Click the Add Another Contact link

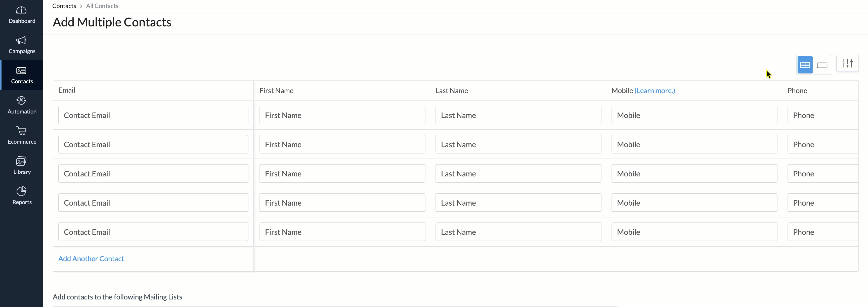(91, 259)
